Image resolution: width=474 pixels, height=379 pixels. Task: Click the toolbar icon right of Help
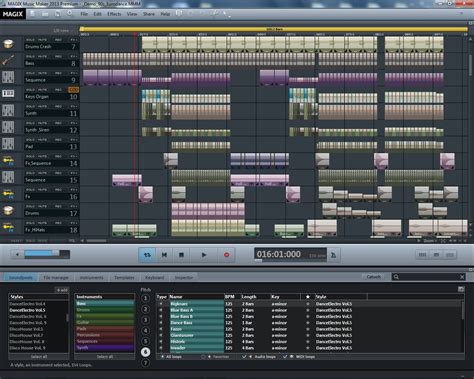point(179,14)
